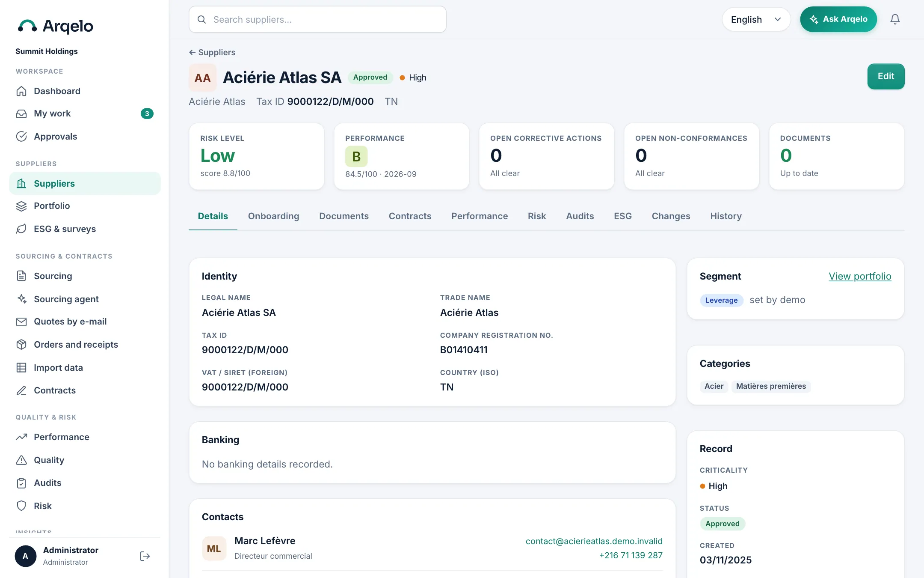Click the Arqelo logo
The height and width of the screenshot is (578, 924).
(x=55, y=26)
